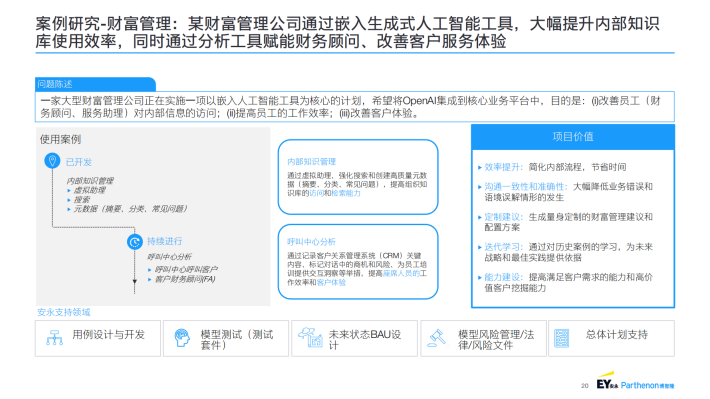Open the 未来状态BAU设计 box

coord(355,338)
